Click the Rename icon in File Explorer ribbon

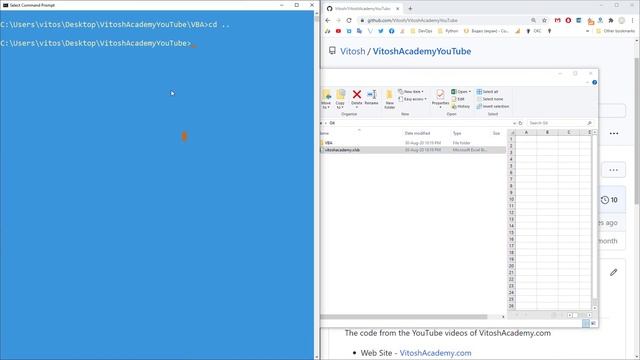(x=371, y=95)
